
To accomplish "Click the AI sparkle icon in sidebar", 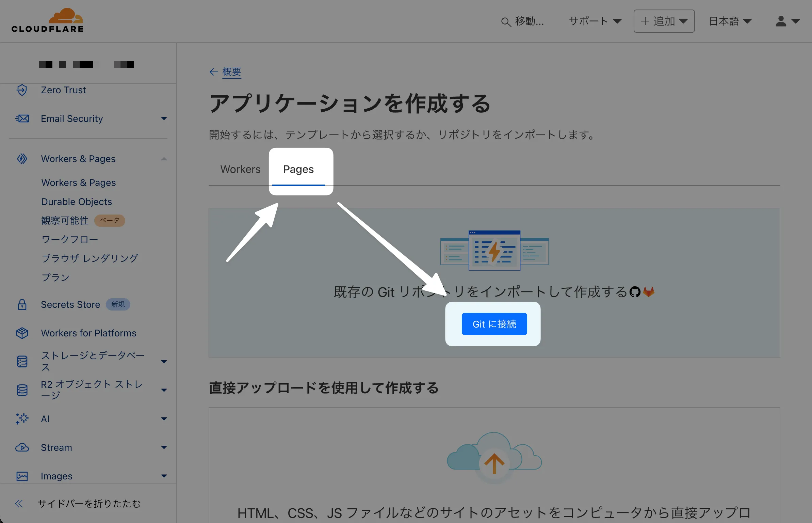I will pos(22,419).
